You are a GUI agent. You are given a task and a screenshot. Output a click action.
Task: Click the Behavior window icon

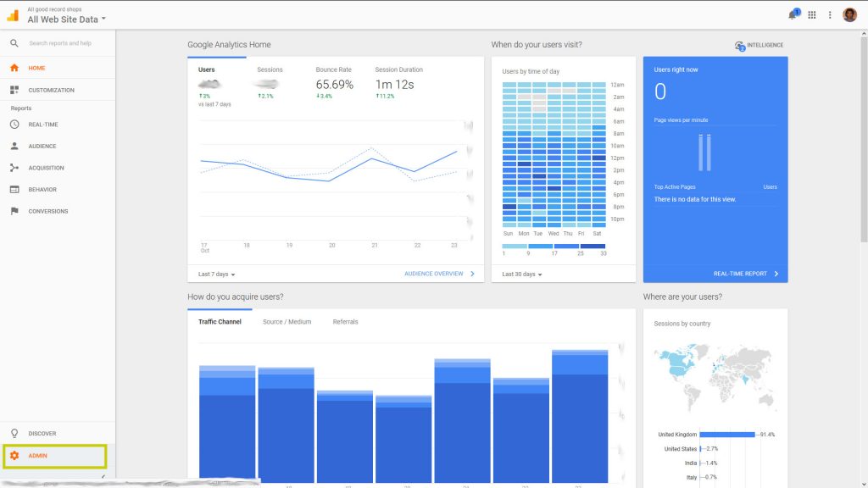click(x=14, y=189)
